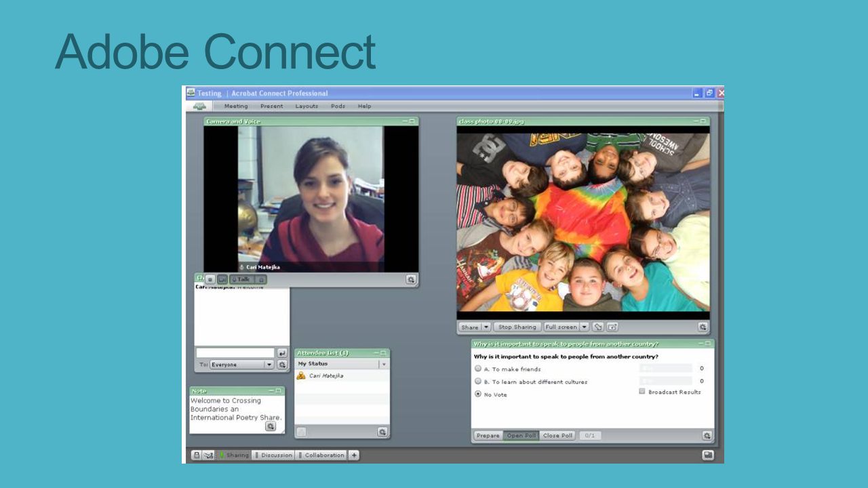This screenshot has height=488, width=868.
Task: Open the Share dropdown arrow
Action: [486, 327]
